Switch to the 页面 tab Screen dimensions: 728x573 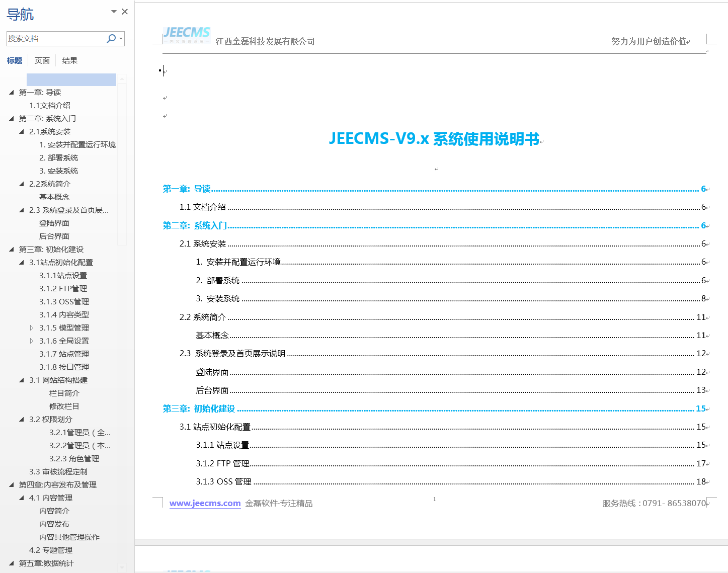click(x=42, y=61)
